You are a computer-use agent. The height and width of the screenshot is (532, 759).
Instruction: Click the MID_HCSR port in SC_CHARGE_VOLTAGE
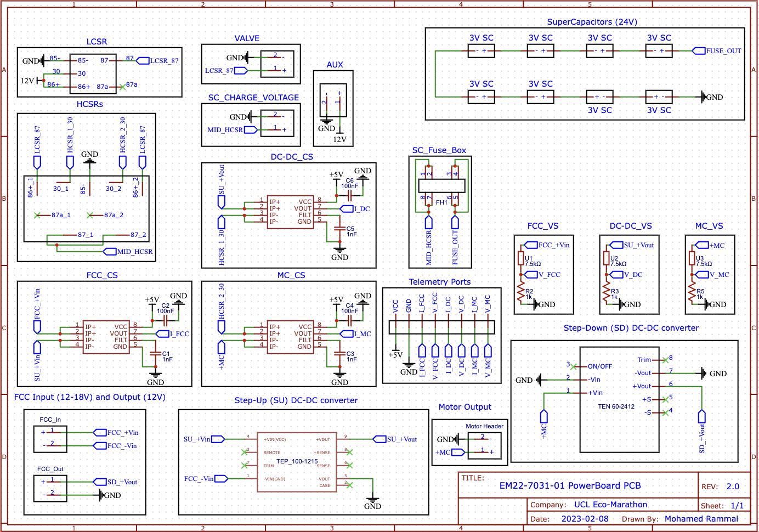click(x=233, y=130)
